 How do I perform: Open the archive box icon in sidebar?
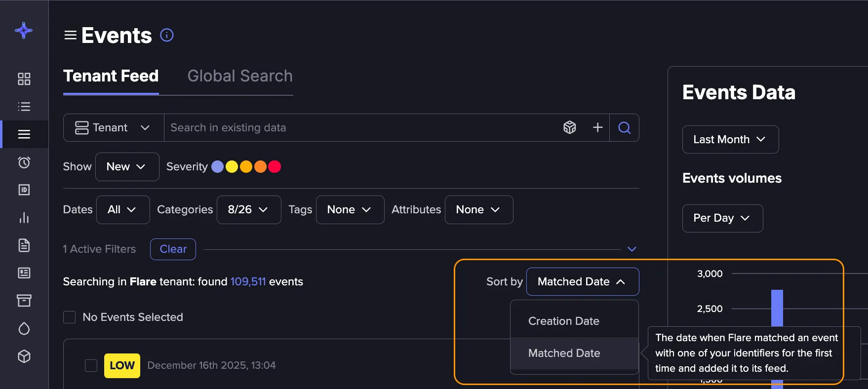point(24,301)
